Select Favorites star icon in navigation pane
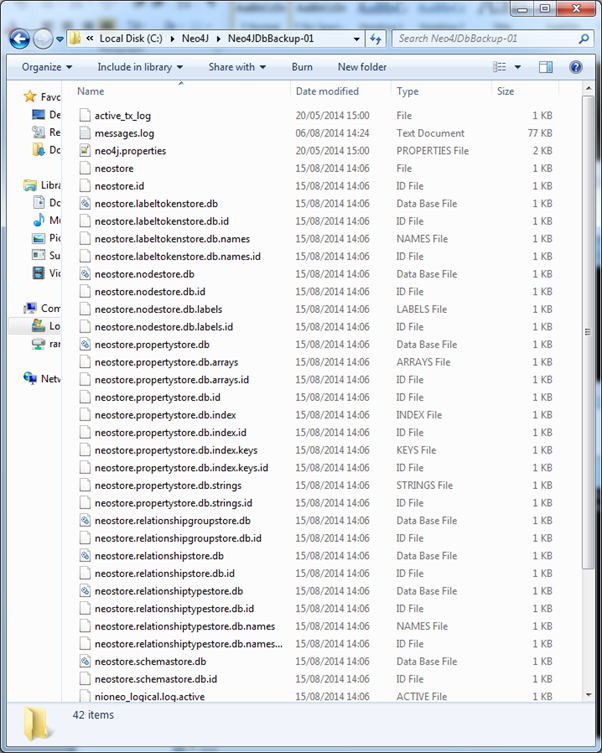 click(30, 97)
